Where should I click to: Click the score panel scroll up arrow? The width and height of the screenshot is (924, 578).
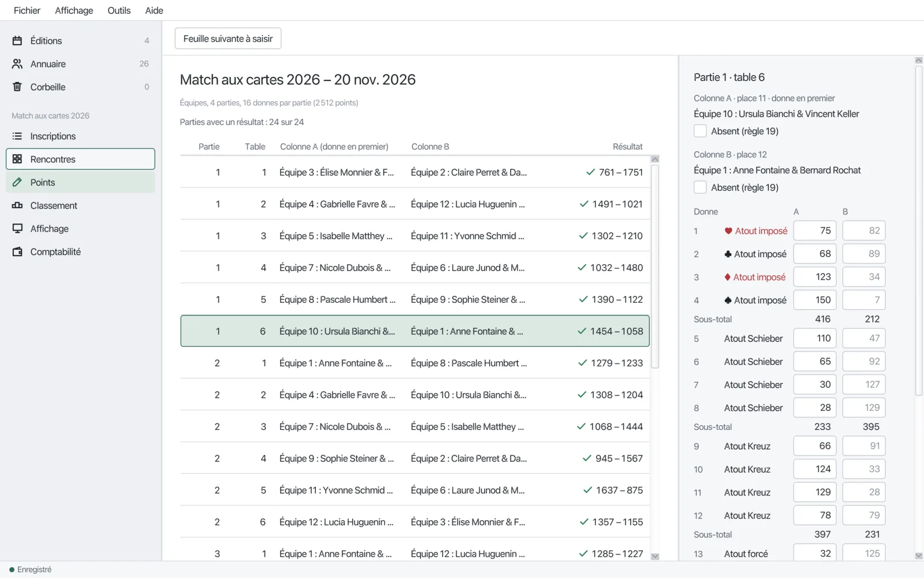(x=919, y=61)
